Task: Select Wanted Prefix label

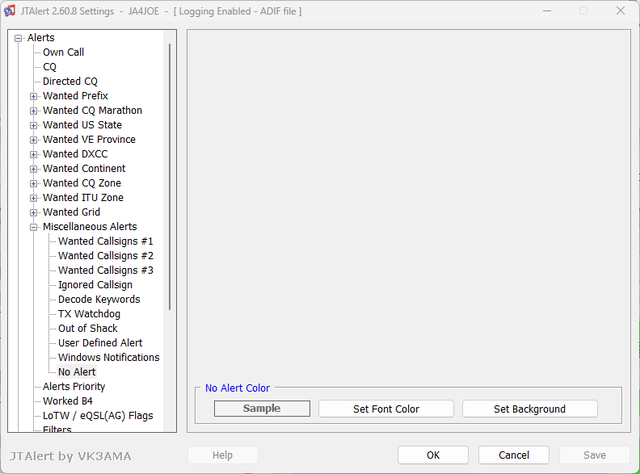Action: 75,96
